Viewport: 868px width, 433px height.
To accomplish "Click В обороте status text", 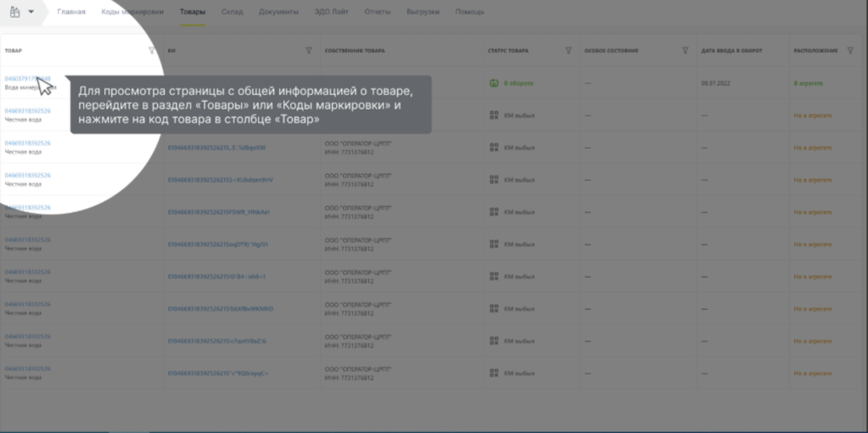I will tap(518, 83).
